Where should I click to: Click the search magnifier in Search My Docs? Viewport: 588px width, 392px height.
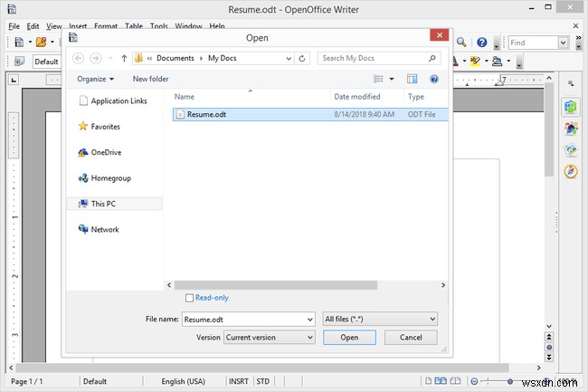point(432,58)
